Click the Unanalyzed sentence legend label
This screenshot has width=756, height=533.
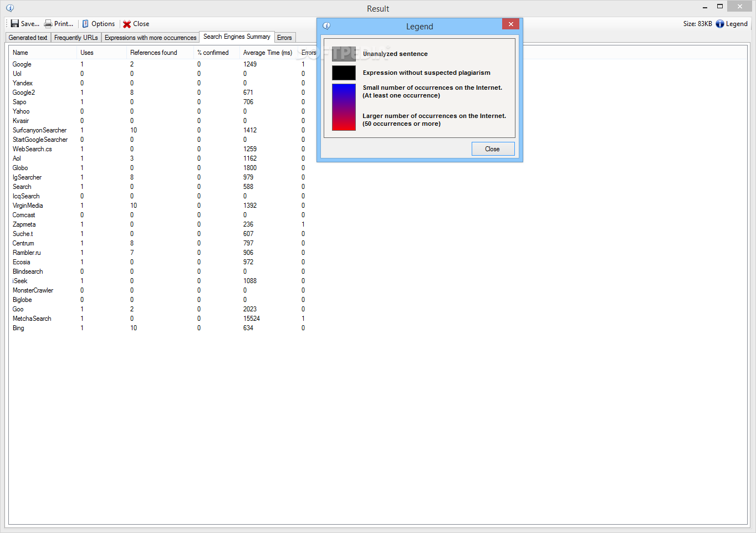tap(395, 54)
